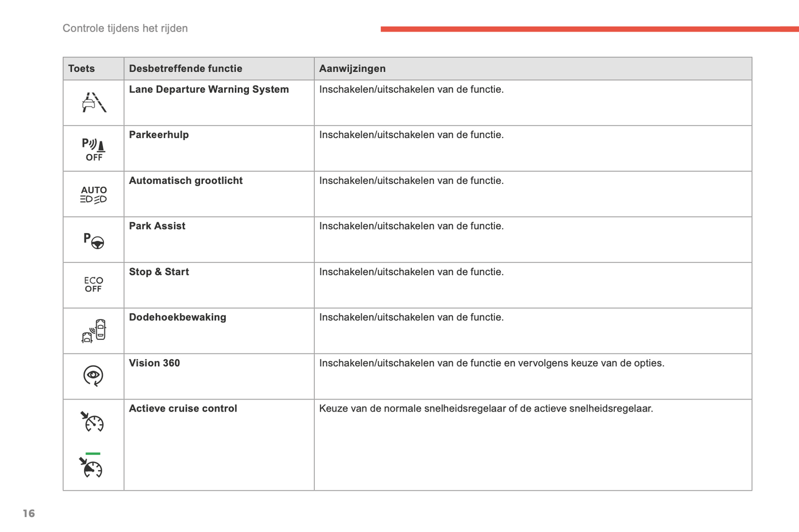Click the page number 16

tap(29, 513)
